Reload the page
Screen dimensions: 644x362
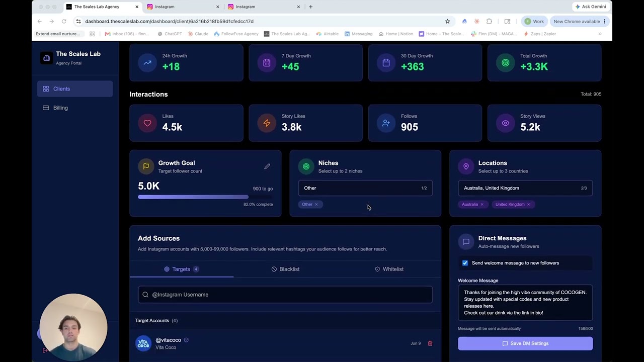(64, 21)
